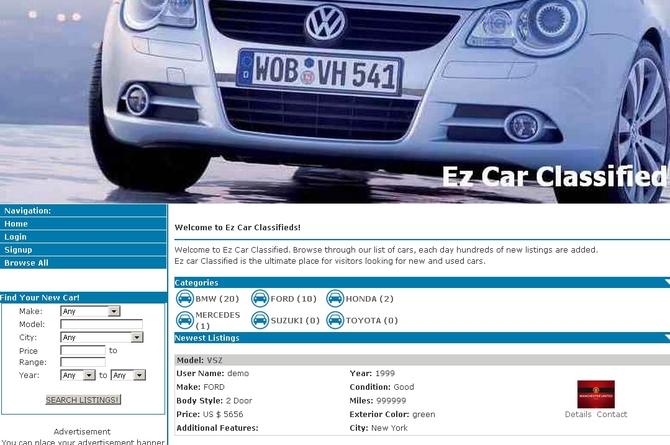The width and height of the screenshot is (670, 445).
Task: Open MERCEDES (1) category link
Action: [x=217, y=320]
